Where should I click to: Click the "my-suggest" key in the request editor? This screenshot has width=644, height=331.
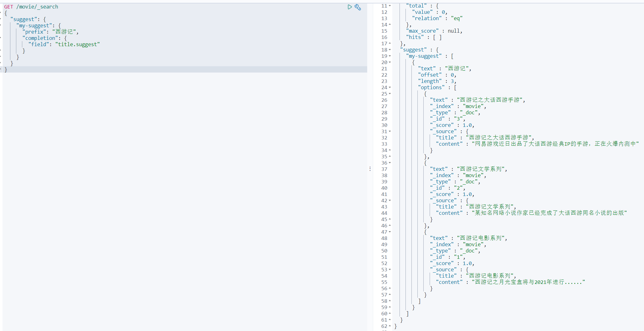tap(34, 26)
